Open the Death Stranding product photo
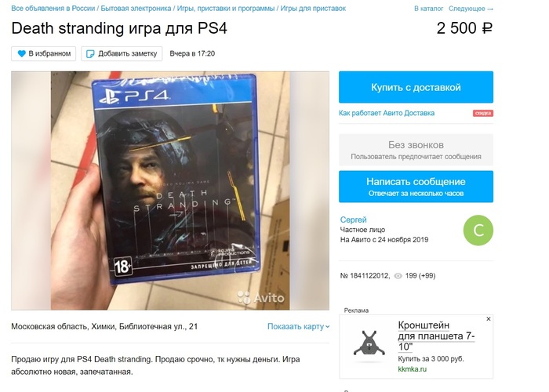Viewport: 549px width, 392px height. click(170, 191)
